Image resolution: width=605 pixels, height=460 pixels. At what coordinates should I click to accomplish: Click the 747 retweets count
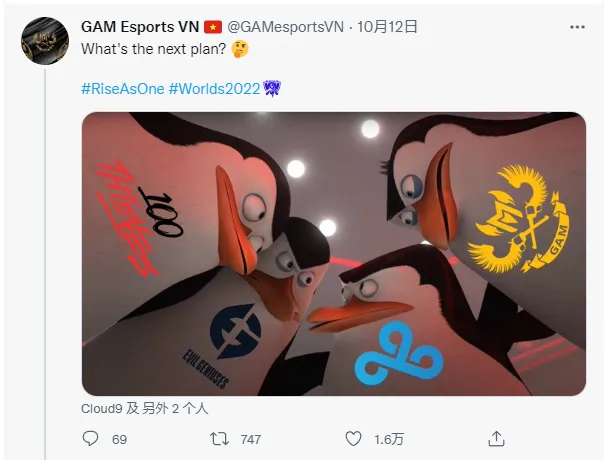[251, 439]
